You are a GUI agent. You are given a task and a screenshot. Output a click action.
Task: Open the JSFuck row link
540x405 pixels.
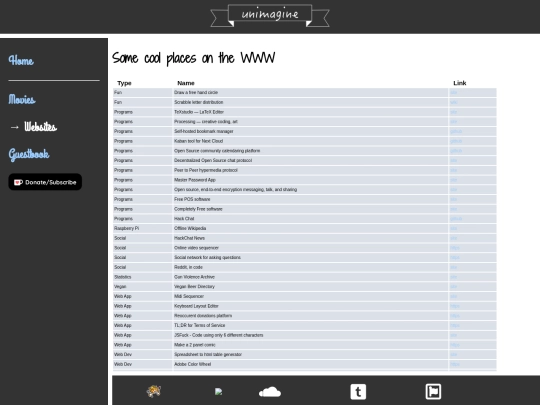(453, 335)
